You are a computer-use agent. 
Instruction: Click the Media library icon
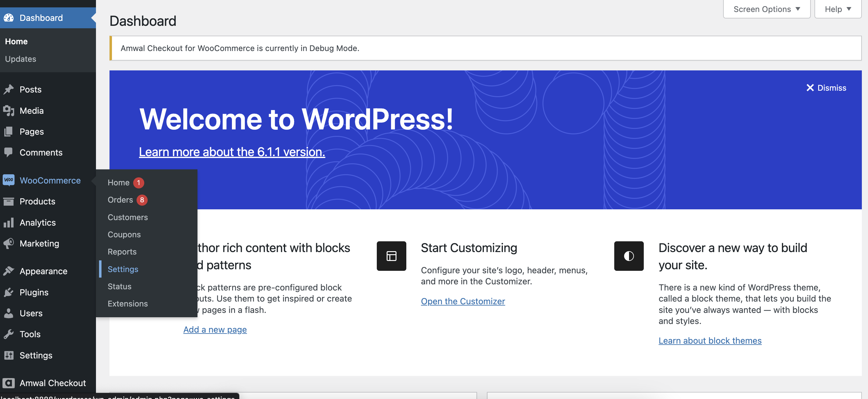pyautogui.click(x=9, y=110)
